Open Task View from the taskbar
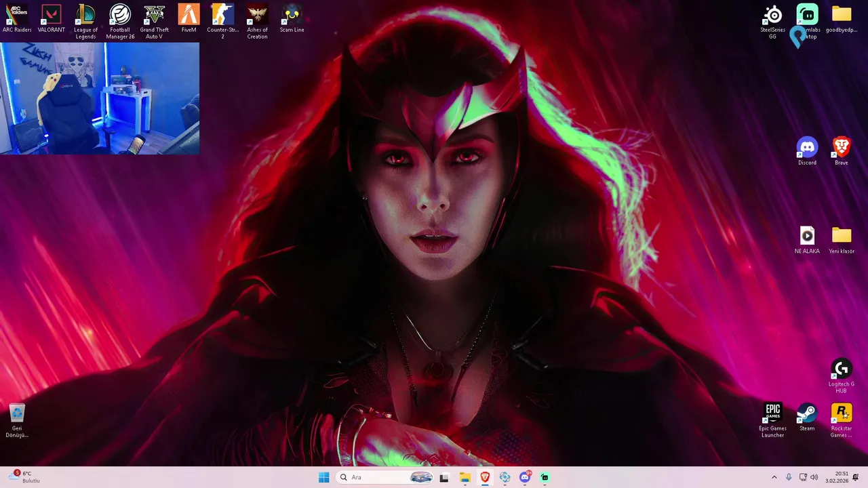The height and width of the screenshot is (488, 868). (x=444, y=477)
